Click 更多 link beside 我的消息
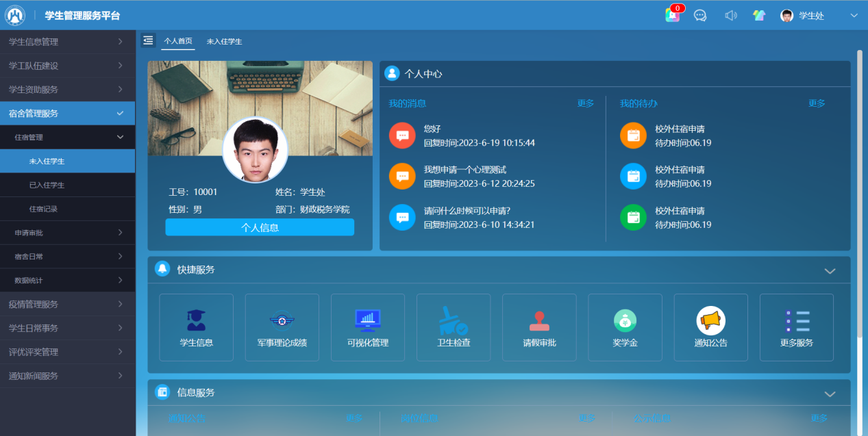Image resolution: width=868 pixels, height=436 pixels. pos(585,103)
